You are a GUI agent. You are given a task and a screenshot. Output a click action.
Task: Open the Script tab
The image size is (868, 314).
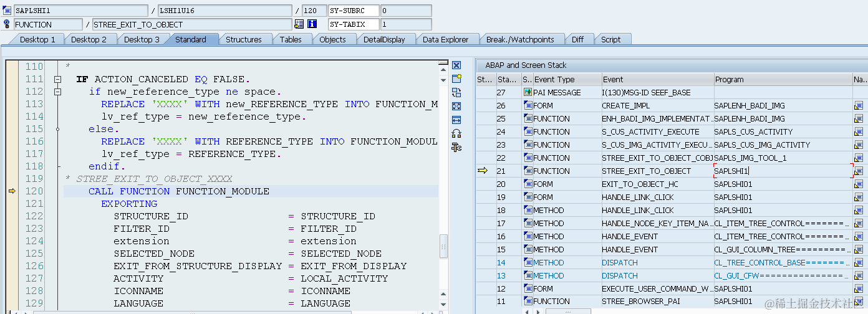[610, 39]
